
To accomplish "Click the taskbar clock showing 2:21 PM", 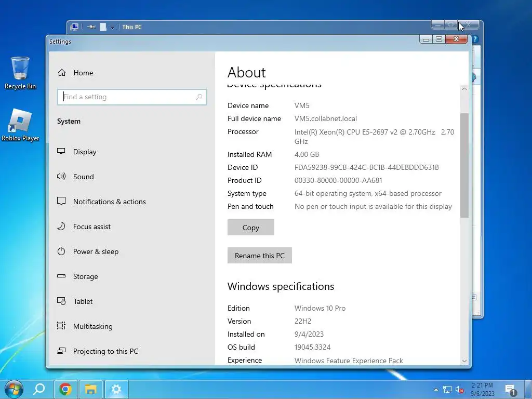I will pyautogui.click(x=483, y=390).
